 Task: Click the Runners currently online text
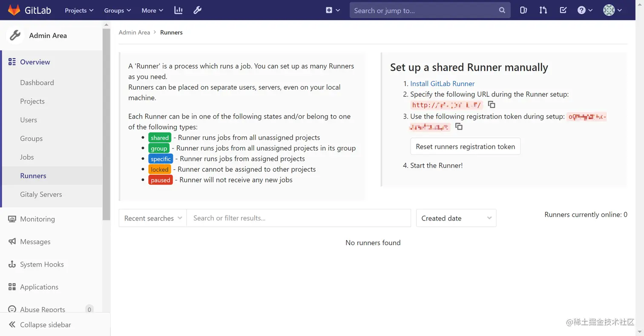click(x=586, y=214)
